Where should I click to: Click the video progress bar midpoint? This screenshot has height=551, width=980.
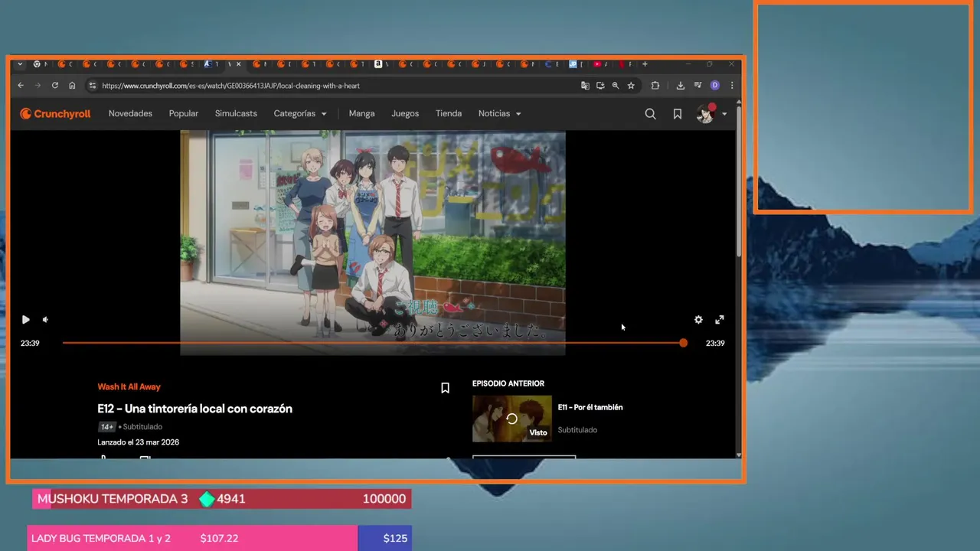pos(373,343)
